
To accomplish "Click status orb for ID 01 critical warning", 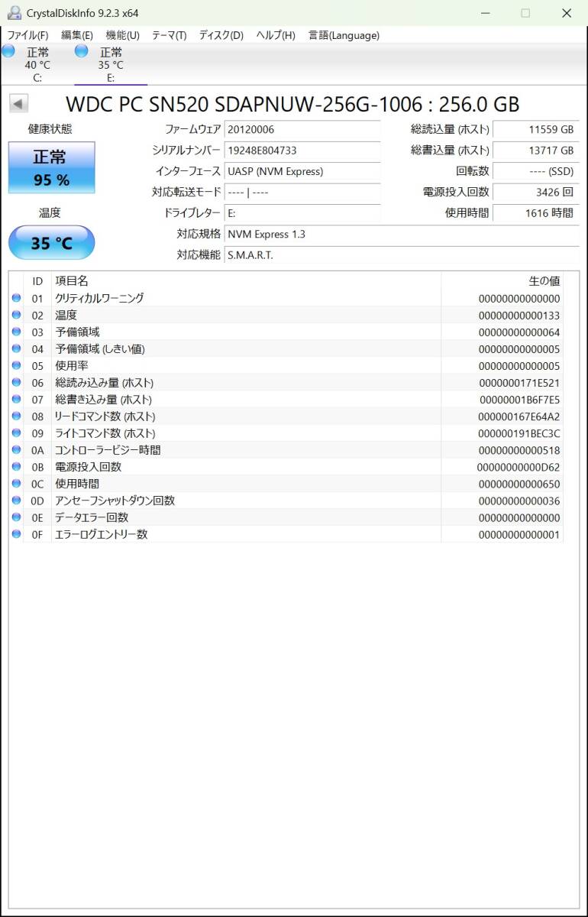I will (16, 298).
